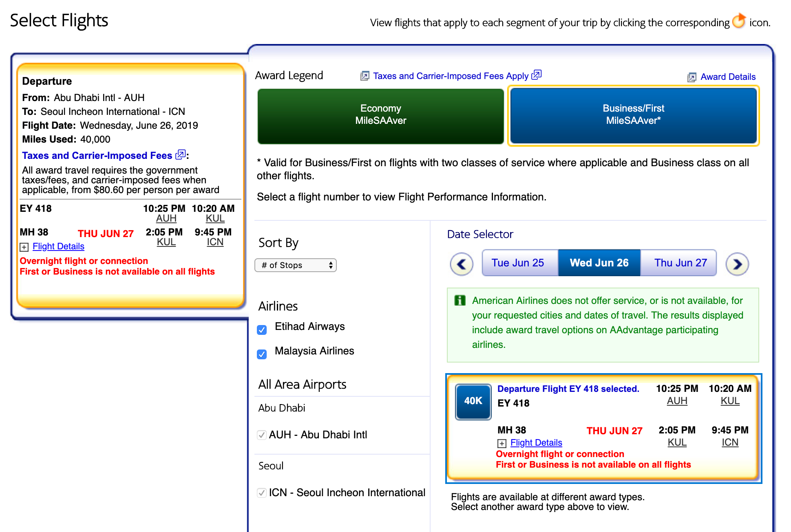Open Taxes and Carrier-Imposed Fees Apply link

point(451,76)
